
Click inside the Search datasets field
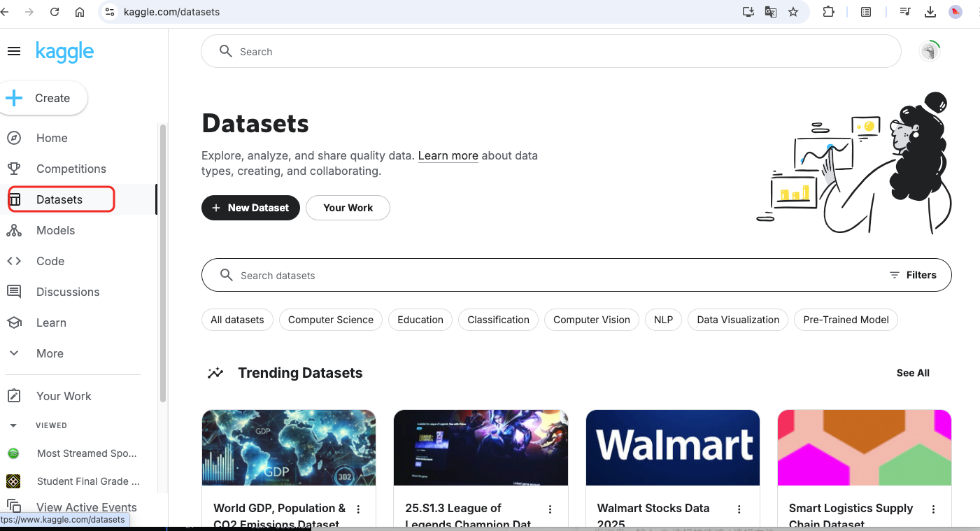point(420,275)
